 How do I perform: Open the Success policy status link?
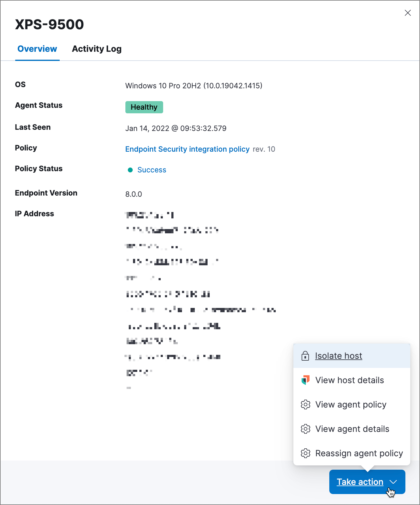[x=152, y=170]
